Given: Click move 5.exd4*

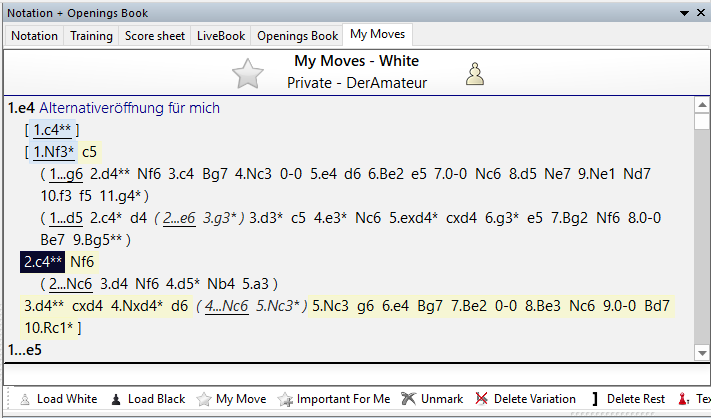Looking at the screenshot, I should tap(414, 218).
